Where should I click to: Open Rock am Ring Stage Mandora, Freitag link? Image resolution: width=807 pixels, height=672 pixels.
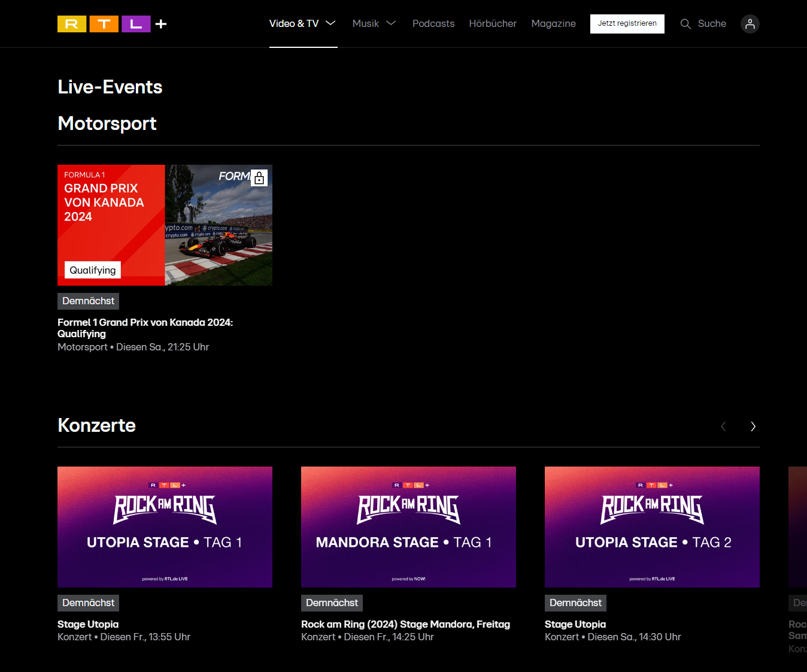(405, 624)
